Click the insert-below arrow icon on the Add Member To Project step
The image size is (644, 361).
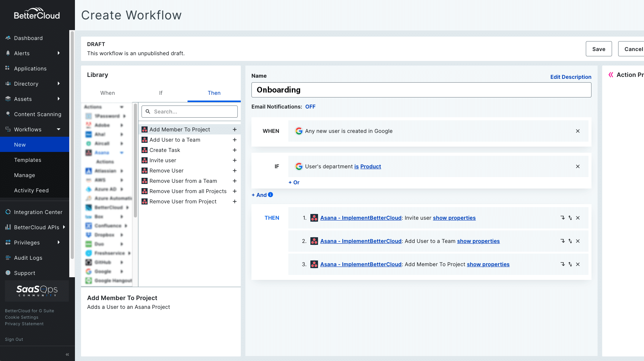tap(563, 264)
